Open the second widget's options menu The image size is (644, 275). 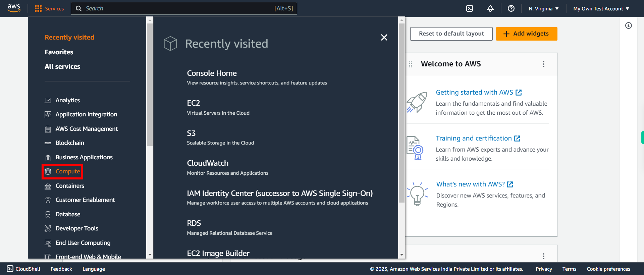(544, 256)
